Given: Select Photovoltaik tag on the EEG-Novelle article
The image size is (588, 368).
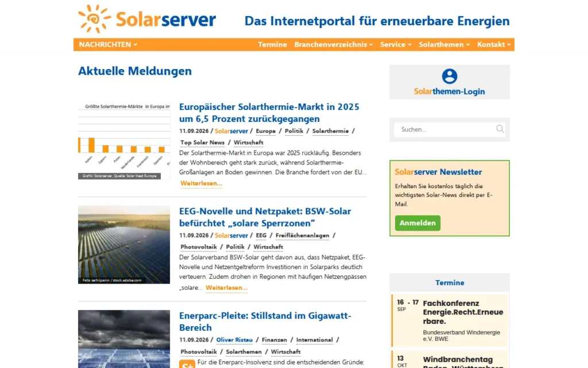Looking at the screenshot, I should point(199,247).
